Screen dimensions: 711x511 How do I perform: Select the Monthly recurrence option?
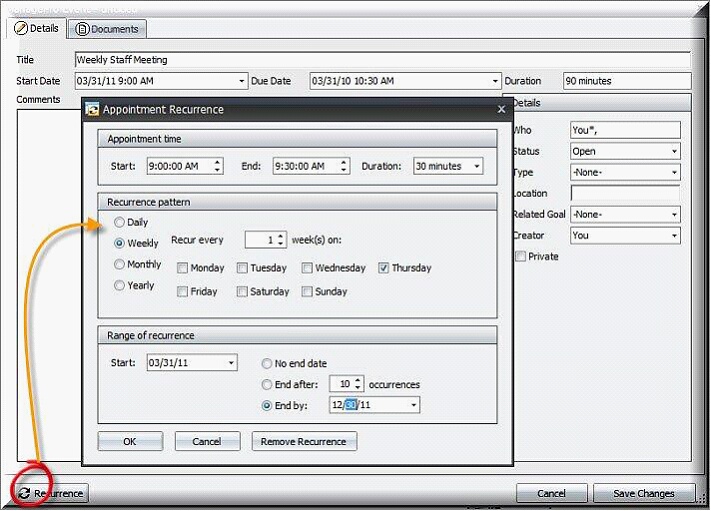119,264
